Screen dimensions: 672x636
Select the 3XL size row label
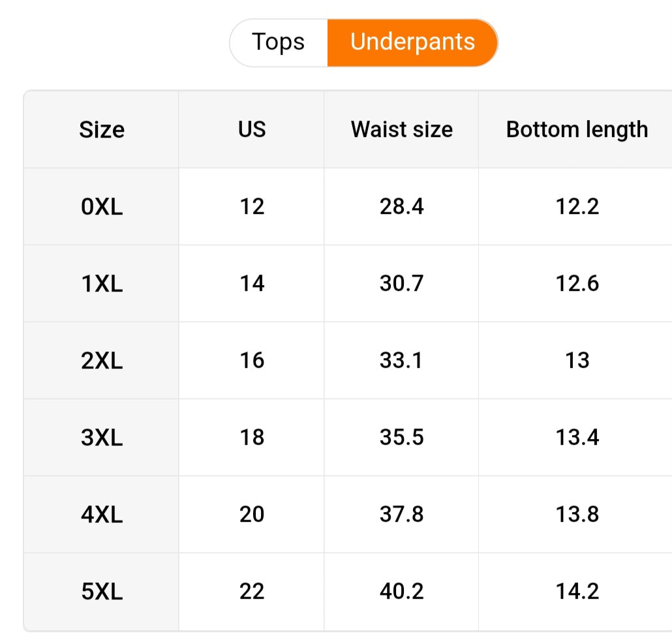(x=102, y=438)
